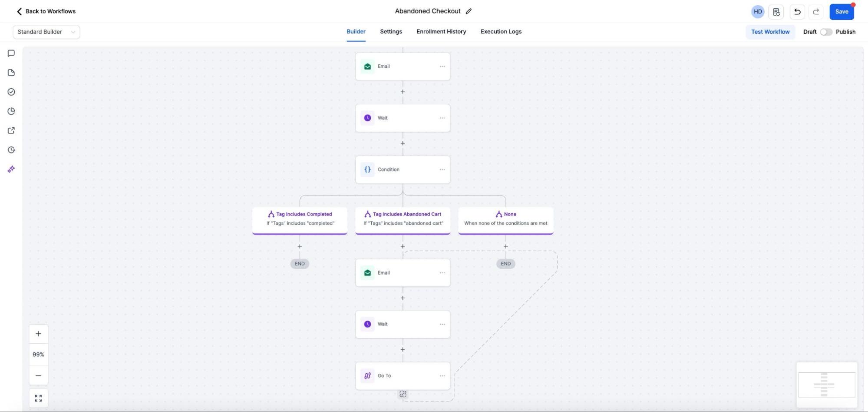Select the Tag Includes Abandoned Cart branch
The image size is (868, 412).
click(x=403, y=219)
